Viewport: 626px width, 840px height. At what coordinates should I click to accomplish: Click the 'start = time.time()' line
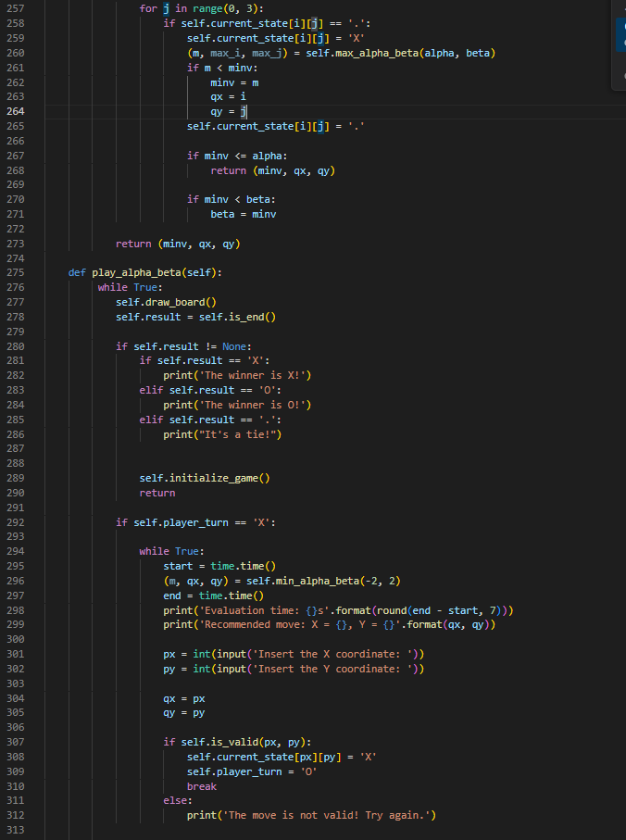pyautogui.click(x=219, y=566)
